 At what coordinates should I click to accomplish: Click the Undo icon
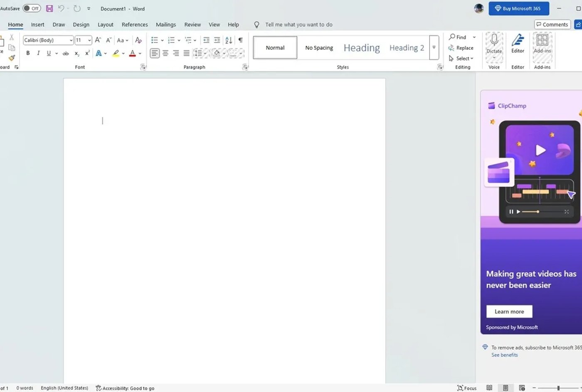coord(61,8)
